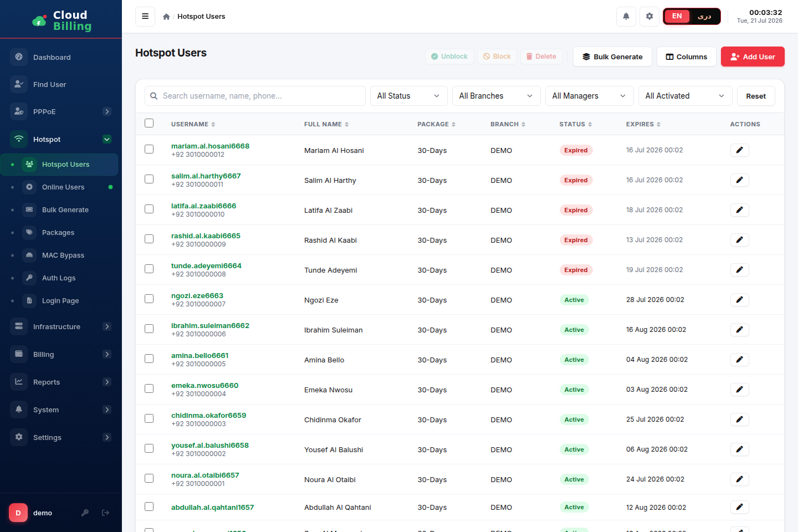Edit user latifa.al.zaabi6666 with pencil icon
This screenshot has height=532, width=798.
(739, 210)
